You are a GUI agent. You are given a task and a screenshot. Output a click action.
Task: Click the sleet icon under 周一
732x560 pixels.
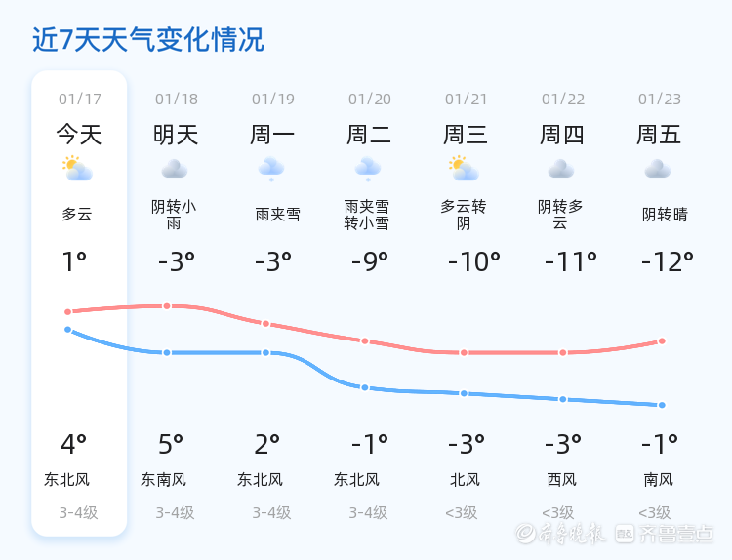coord(271,170)
